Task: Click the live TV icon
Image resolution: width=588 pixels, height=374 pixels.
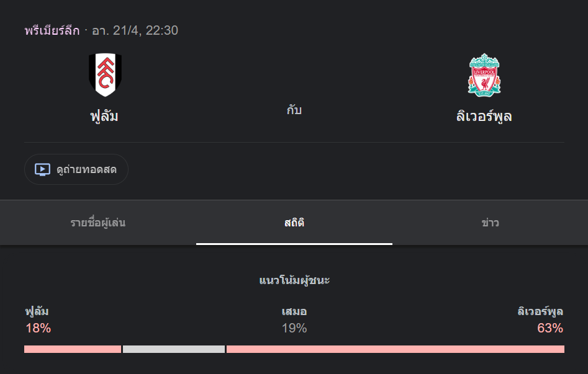Action: [x=42, y=169]
